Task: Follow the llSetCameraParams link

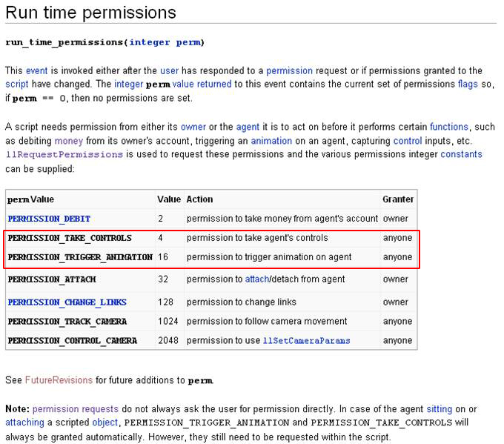Action: click(x=306, y=341)
